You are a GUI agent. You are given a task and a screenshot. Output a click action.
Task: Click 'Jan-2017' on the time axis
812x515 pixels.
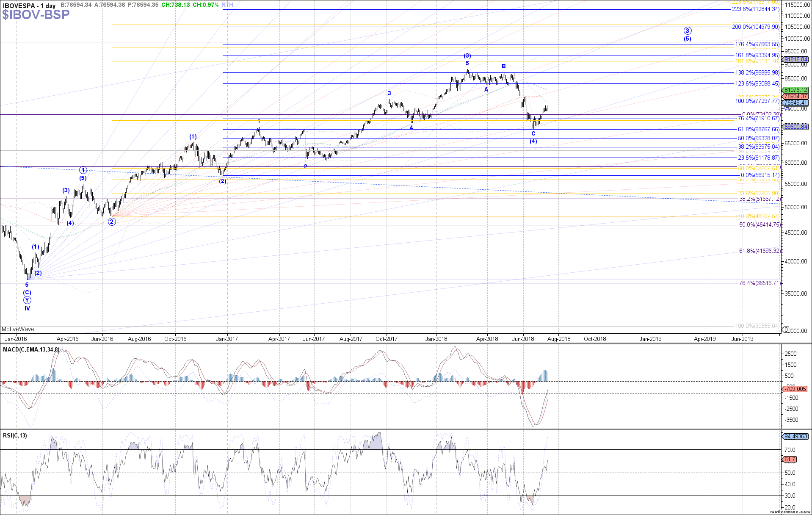click(227, 339)
